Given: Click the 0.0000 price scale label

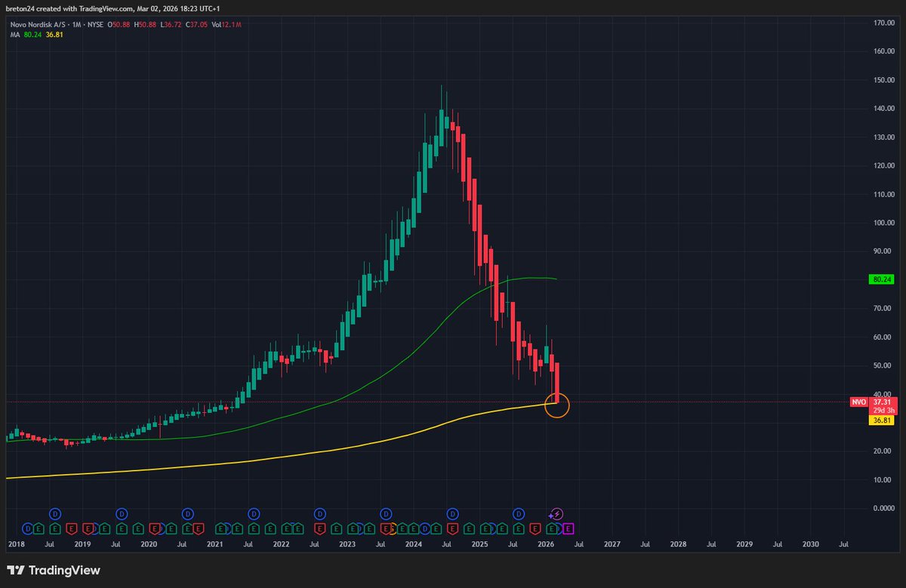Looking at the screenshot, I should [x=883, y=508].
